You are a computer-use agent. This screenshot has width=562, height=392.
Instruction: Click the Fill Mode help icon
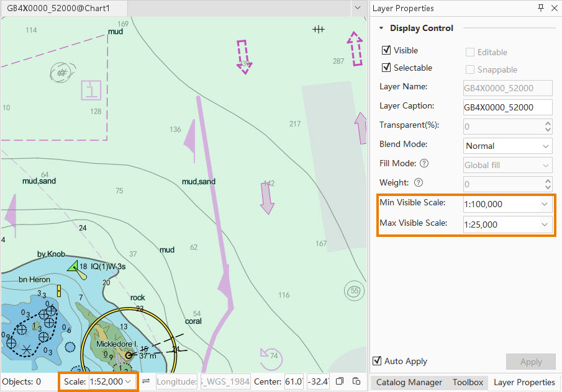(x=424, y=164)
